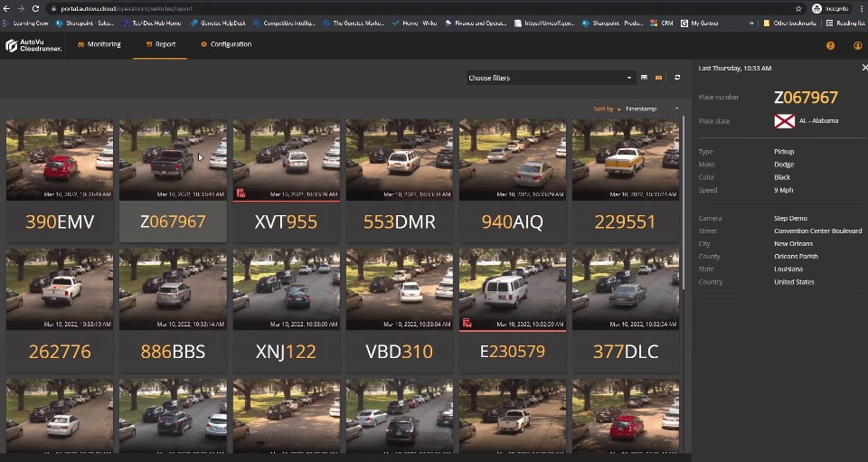
Task: Click the hit alert icon on E230579
Action: tap(467, 323)
